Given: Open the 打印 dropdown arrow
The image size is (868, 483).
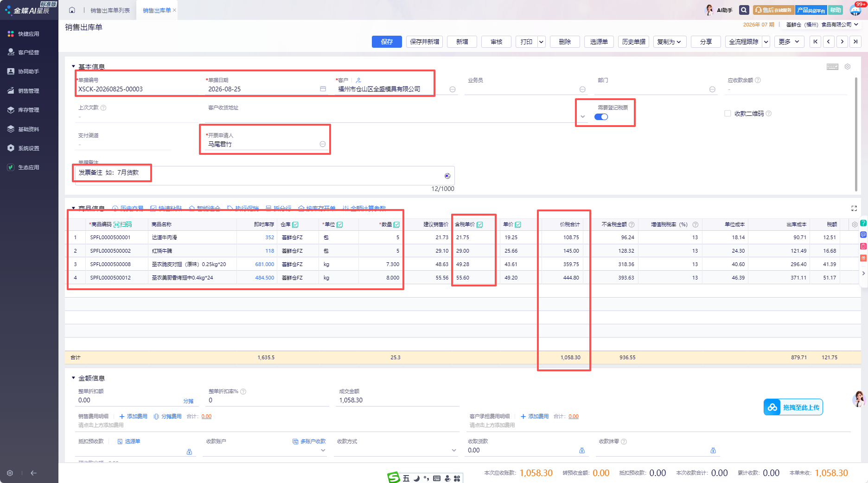Looking at the screenshot, I should coord(541,42).
